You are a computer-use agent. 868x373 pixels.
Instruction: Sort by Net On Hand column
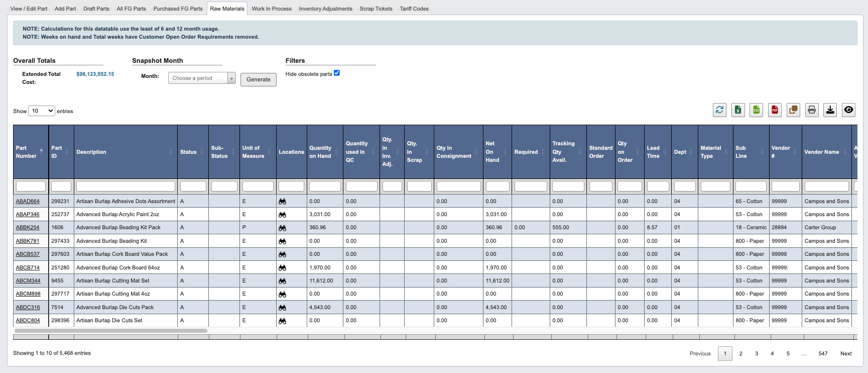pos(497,152)
